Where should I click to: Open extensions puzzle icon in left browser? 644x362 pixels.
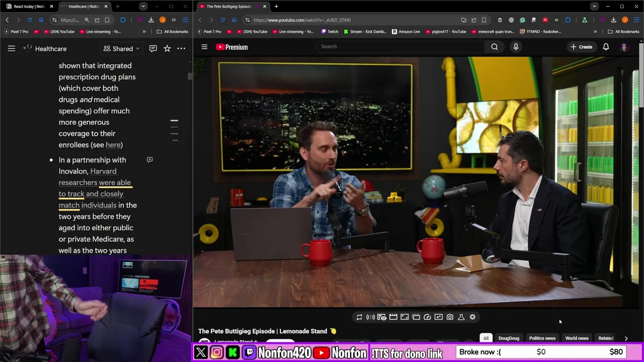[x=123, y=20]
